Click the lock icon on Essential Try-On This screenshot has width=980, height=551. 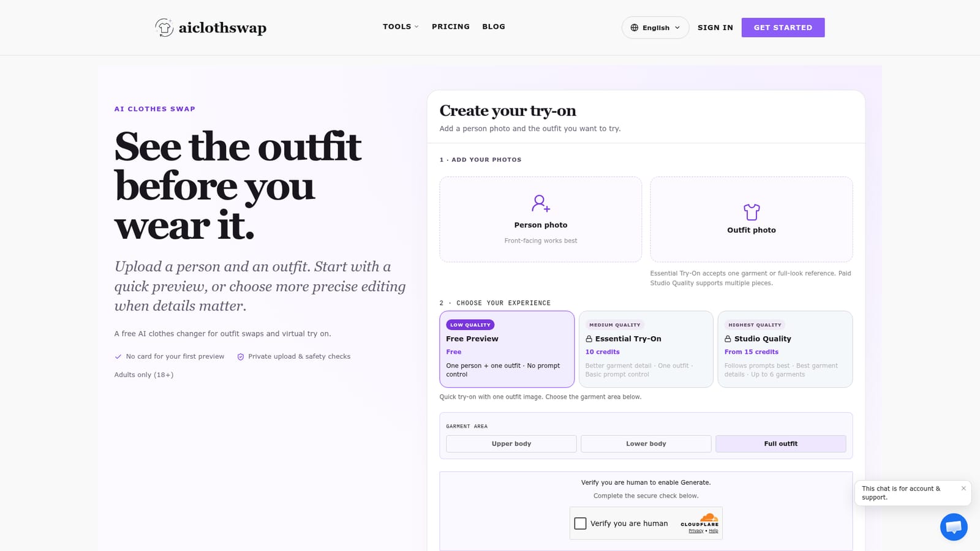click(589, 339)
